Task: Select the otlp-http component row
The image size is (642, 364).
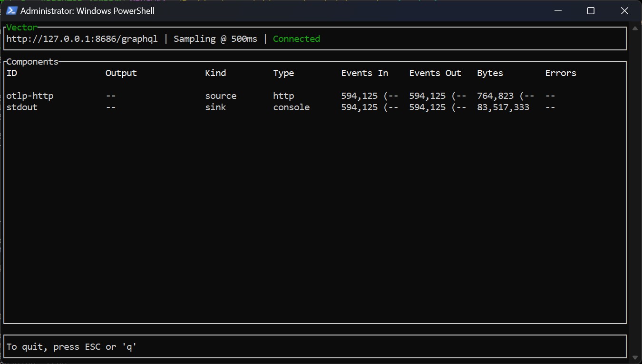Action: click(30, 96)
